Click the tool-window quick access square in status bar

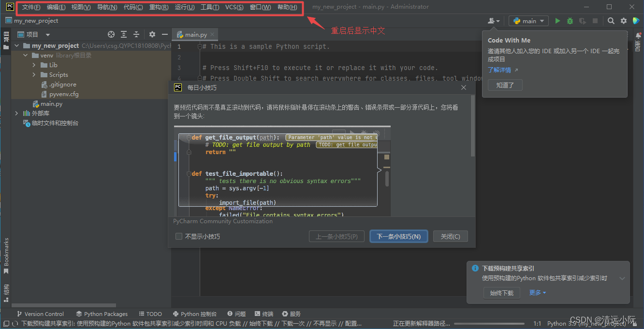(6, 324)
